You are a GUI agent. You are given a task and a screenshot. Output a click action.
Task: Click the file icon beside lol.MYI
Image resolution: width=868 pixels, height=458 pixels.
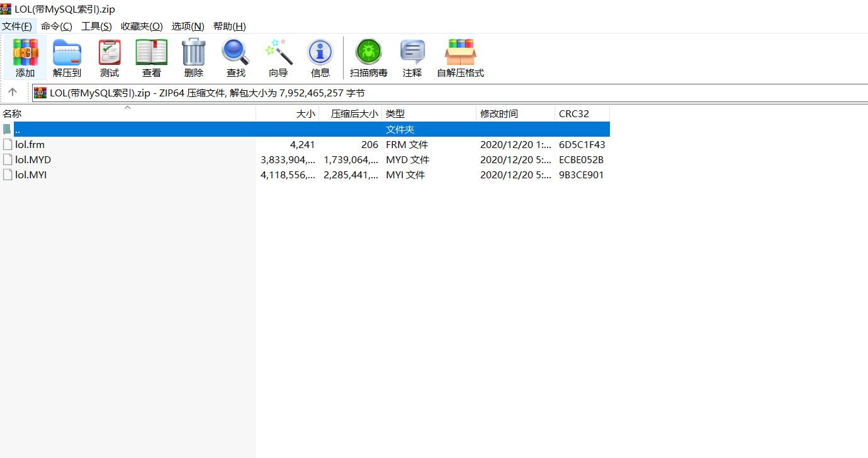(x=8, y=175)
